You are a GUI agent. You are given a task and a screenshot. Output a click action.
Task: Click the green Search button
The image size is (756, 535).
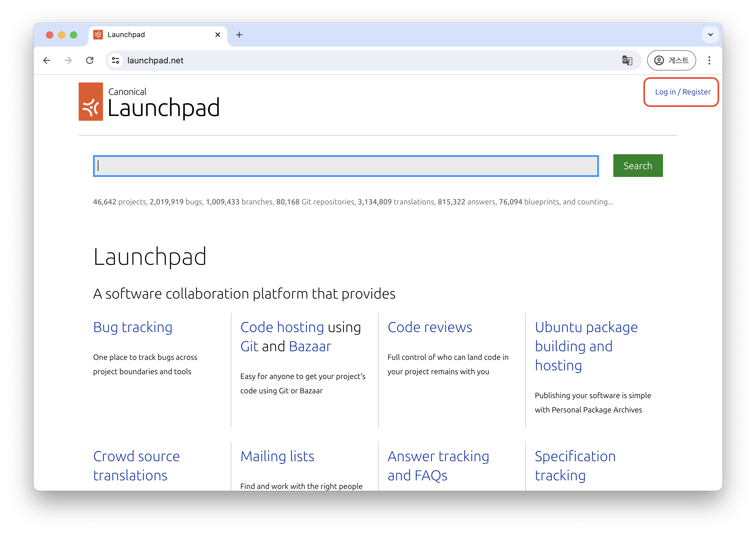[637, 166]
